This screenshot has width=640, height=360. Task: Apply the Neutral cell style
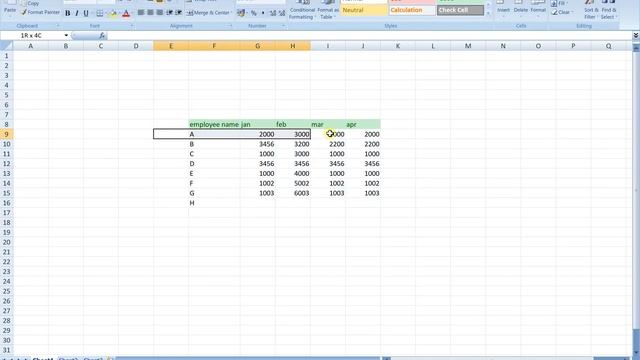(364, 10)
